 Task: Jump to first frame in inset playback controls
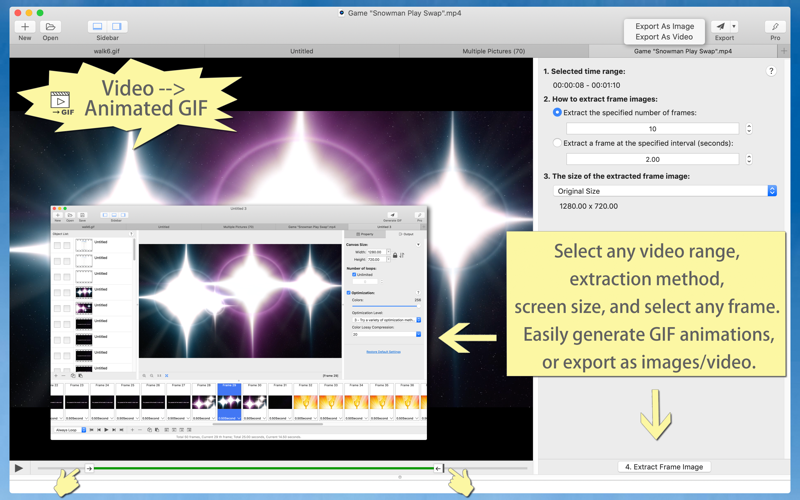[x=91, y=430]
